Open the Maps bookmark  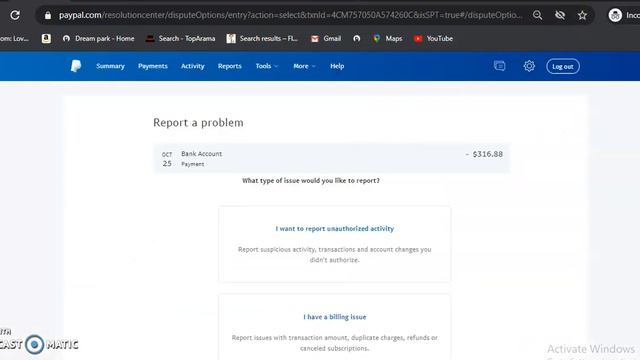point(387,38)
